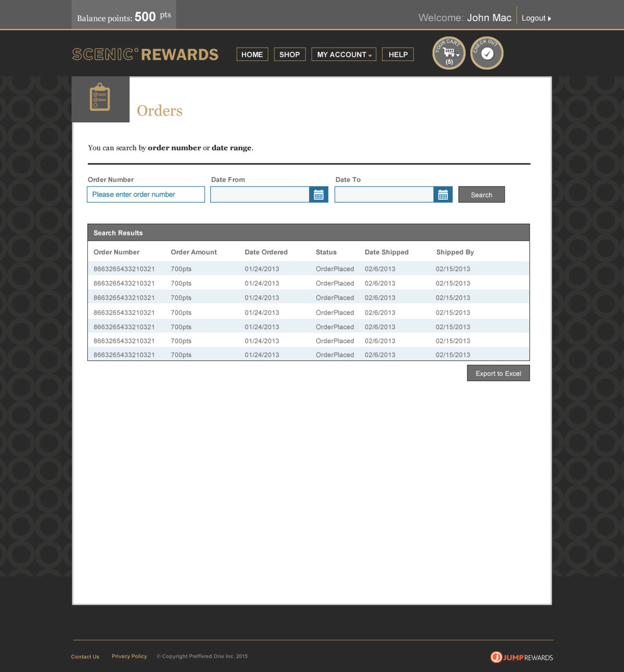Click the Jump Rewards footer logo
This screenshot has width=624, height=672.
tap(522, 657)
